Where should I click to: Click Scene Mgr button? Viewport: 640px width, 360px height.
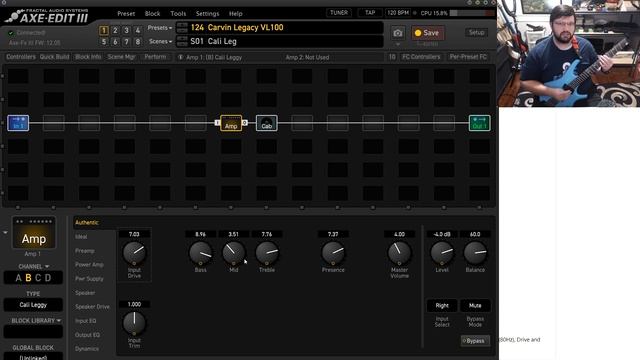[121, 57]
